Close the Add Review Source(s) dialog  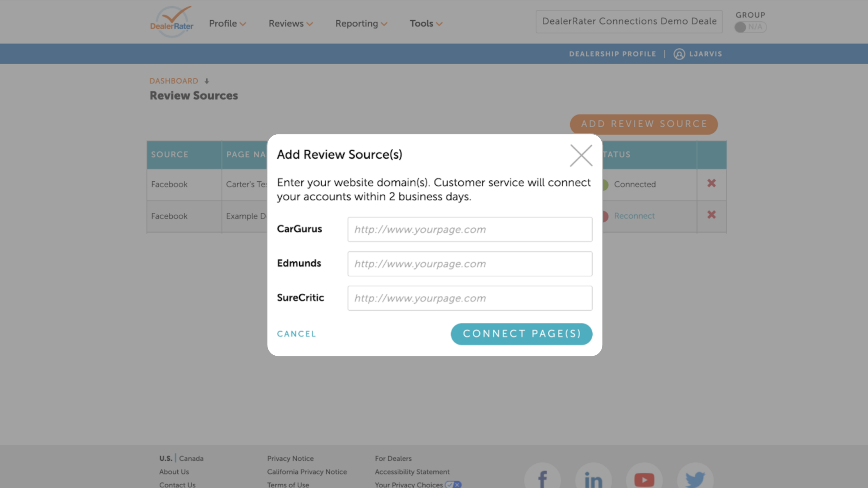(581, 155)
